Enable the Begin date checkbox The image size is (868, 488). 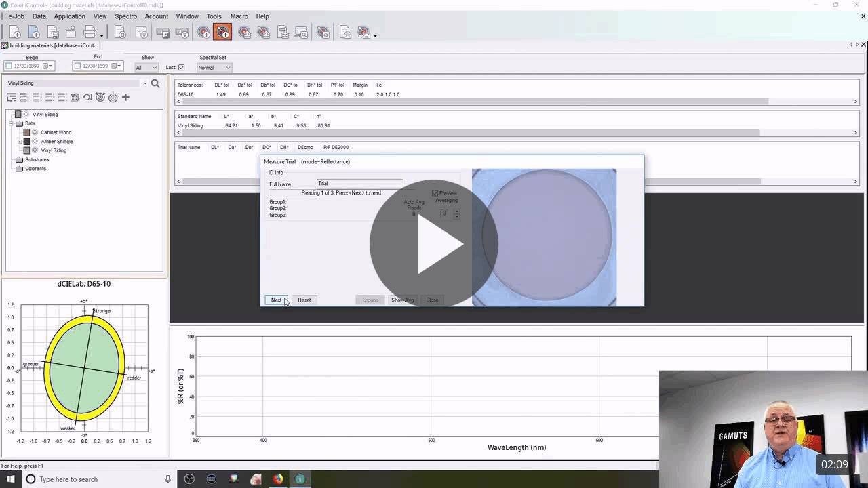(x=9, y=66)
